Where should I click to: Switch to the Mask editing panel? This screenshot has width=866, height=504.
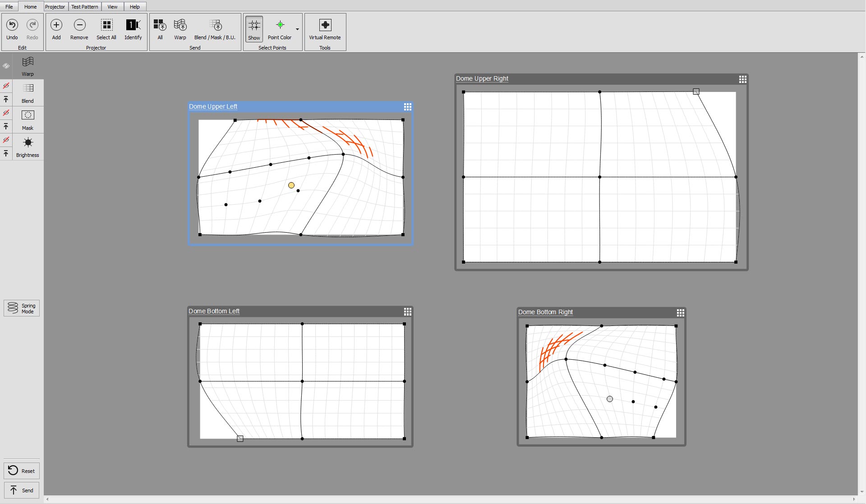coord(28,119)
